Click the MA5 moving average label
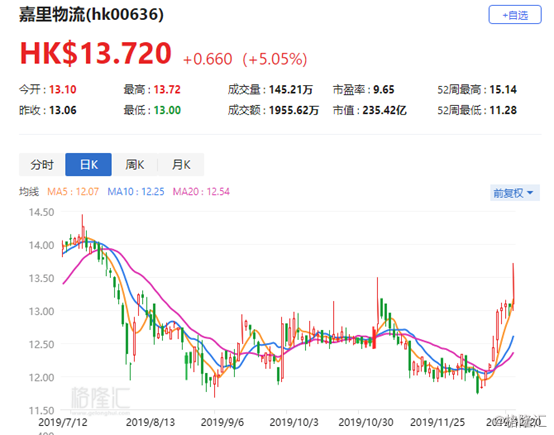The height and width of the screenshot is (435, 554). [x=73, y=192]
